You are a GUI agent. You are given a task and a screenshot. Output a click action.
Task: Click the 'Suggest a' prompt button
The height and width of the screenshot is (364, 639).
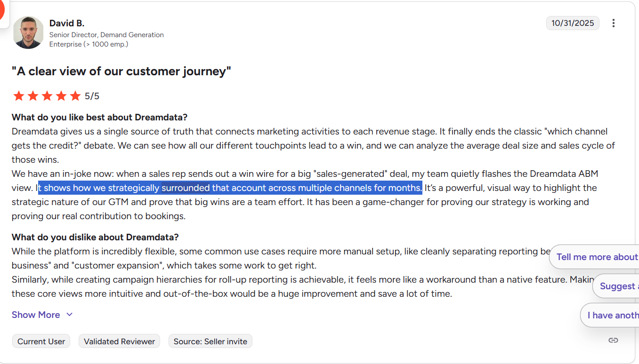[618, 286]
